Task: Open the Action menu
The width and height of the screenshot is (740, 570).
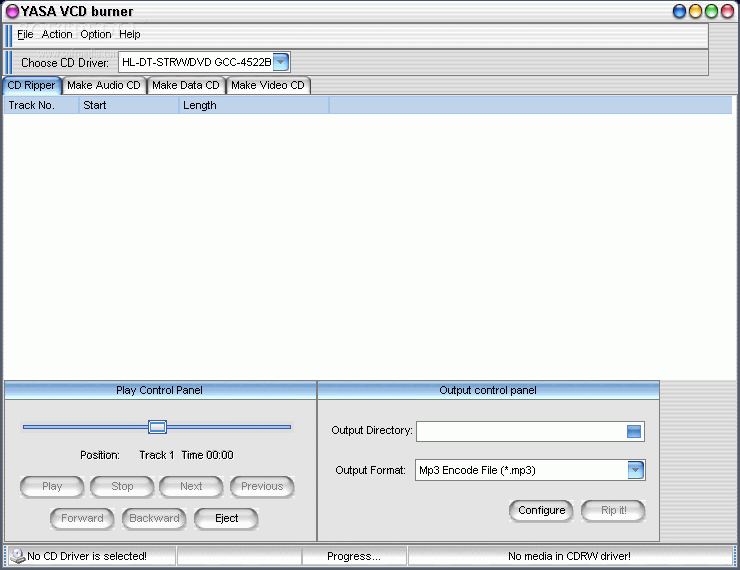Action: (57, 34)
